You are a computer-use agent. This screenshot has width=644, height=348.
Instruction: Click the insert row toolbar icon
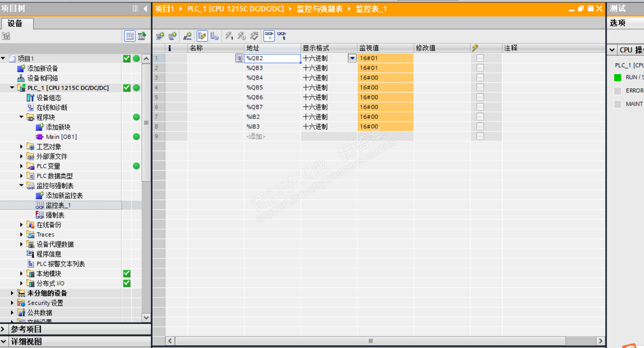point(160,36)
